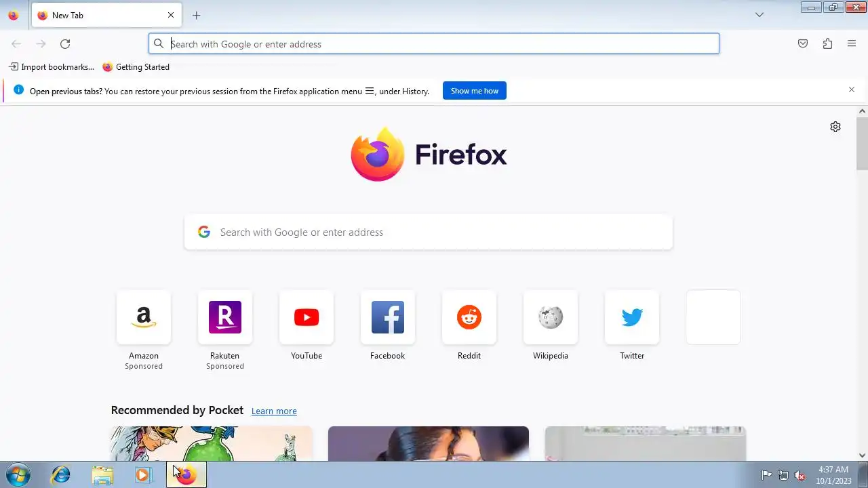Click the muted volume tray icon
The image size is (868, 488).
tap(800, 475)
